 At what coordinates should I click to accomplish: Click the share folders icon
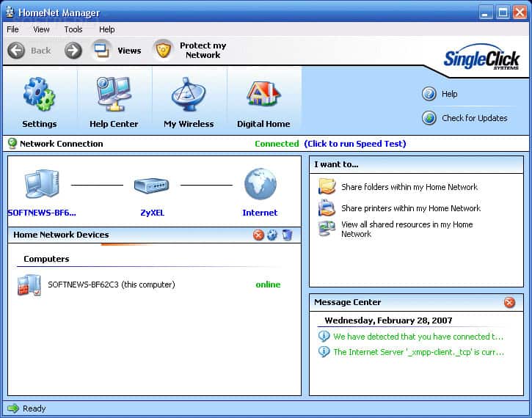point(327,186)
